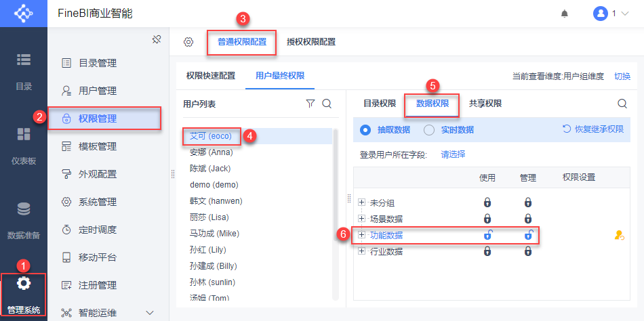Open the settings gear beside 普通权限配置
The image size is (644, 321).
pyautogui.click(x=188, y=42)
